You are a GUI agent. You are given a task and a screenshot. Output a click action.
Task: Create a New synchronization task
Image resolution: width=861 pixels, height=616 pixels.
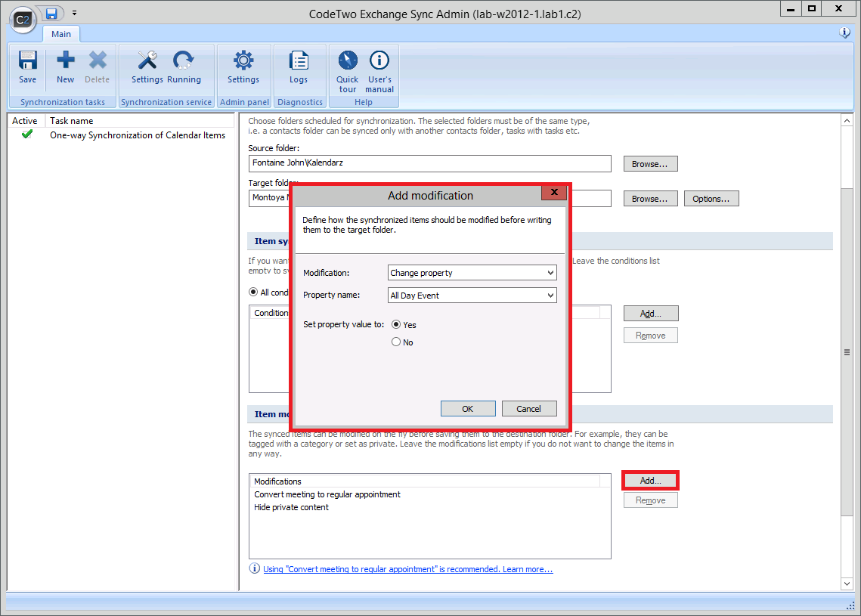point(65,67)
